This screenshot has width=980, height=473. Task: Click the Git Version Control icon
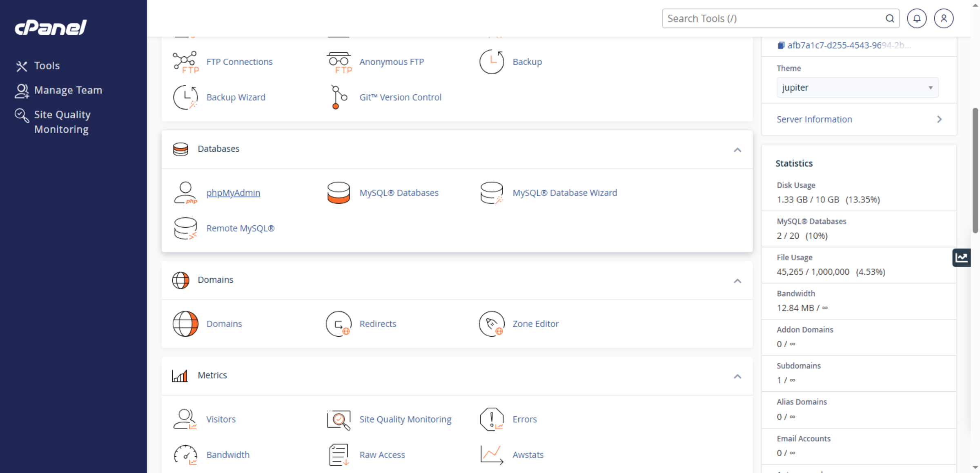point(337,97)
